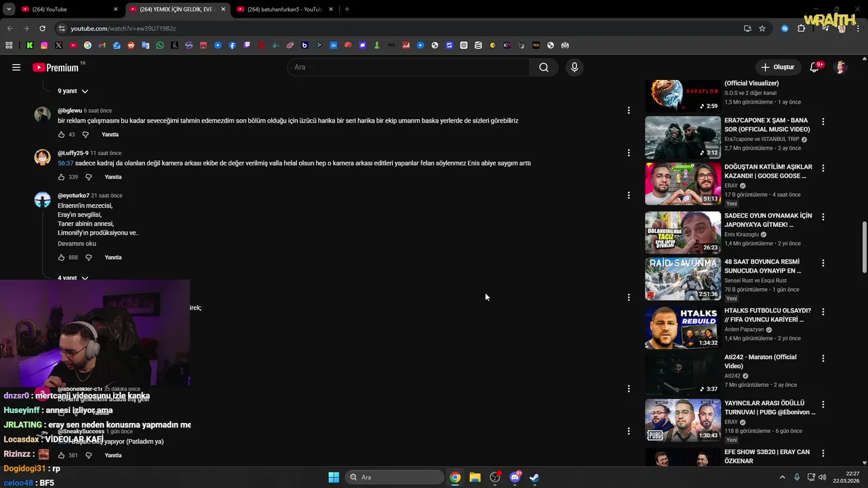
Task: Open the YouTube hamburger guide menu
Action: pyautogui.click(x=16, y=67)
